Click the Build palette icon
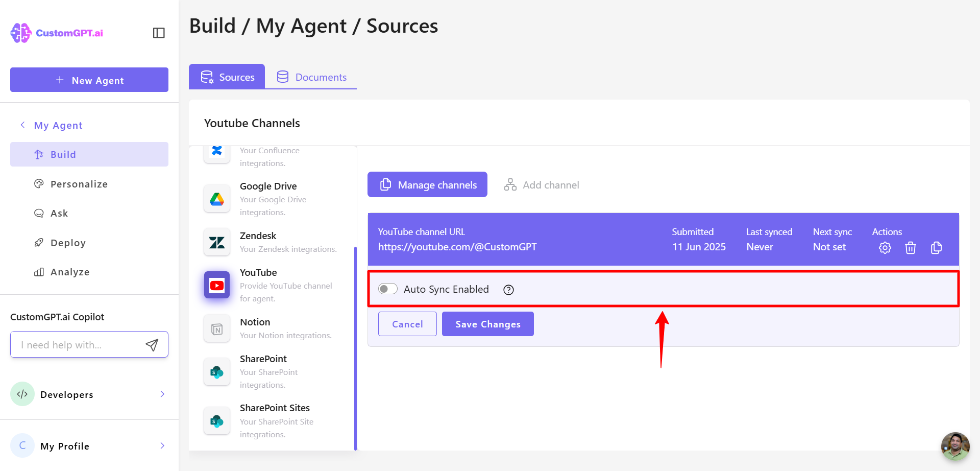980x471 pixels. (39, 154)
